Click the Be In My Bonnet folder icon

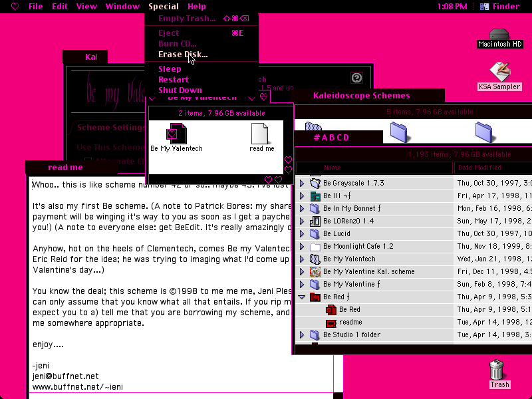pyautogui.click(x=315, y=208)
